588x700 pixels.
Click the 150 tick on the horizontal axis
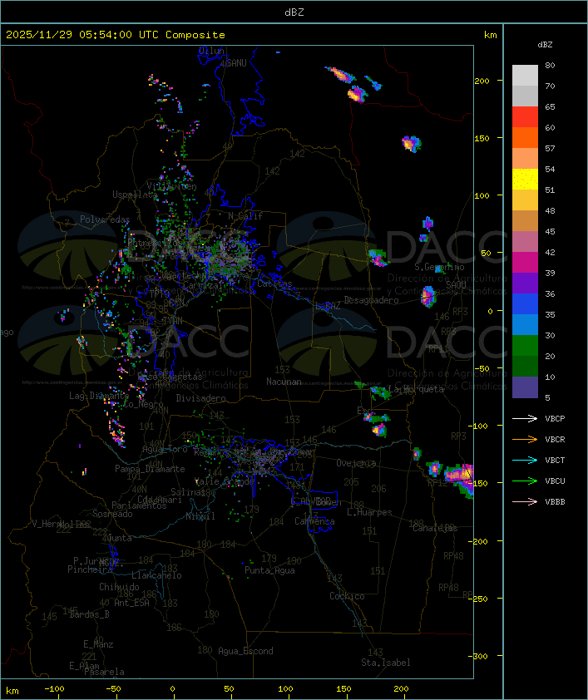[x=343, y=689]
